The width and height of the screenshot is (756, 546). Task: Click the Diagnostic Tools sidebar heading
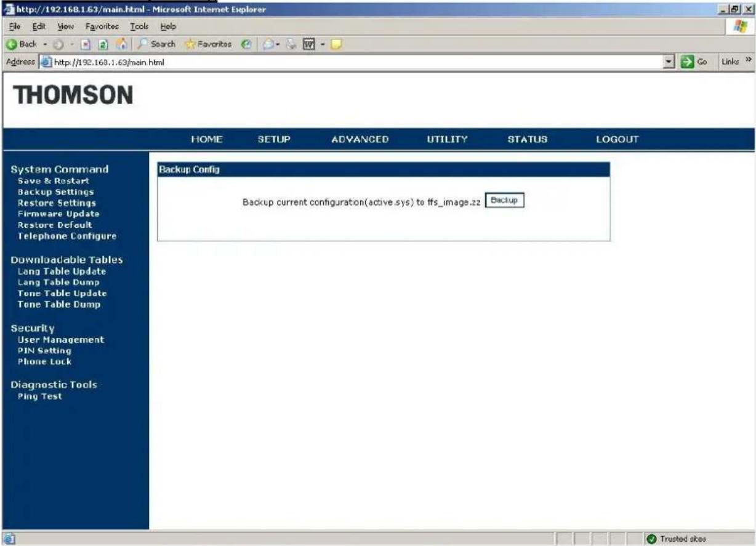(x=54, y=385)
